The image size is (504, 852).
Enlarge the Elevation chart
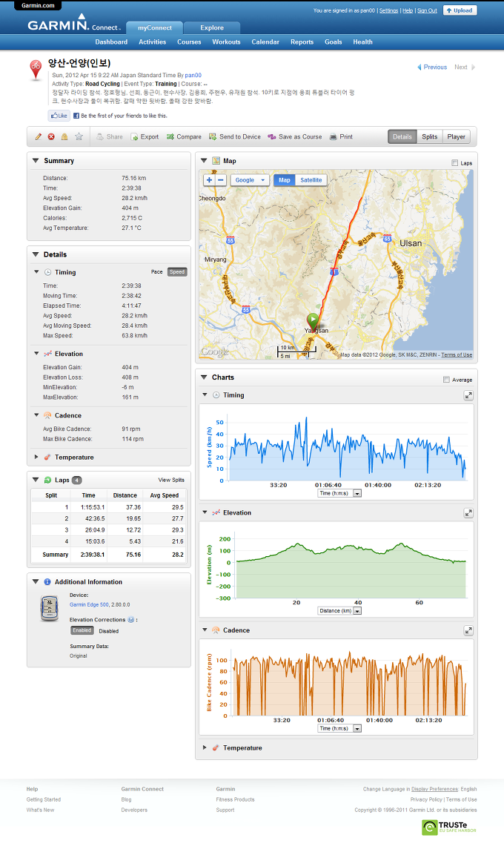[x=468, y=513]
